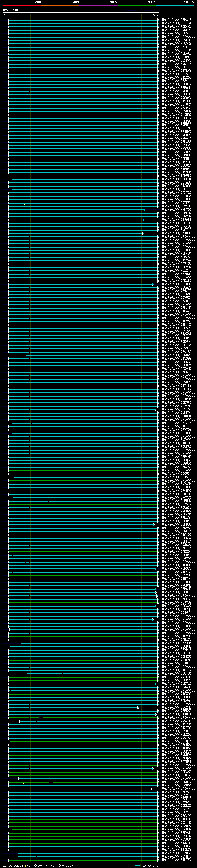Image resolution: width=197 pixels, height=868 pixels.
Task: Click the alignment bar for UniRef100_B7Z3M5
Action: (90, 643)
